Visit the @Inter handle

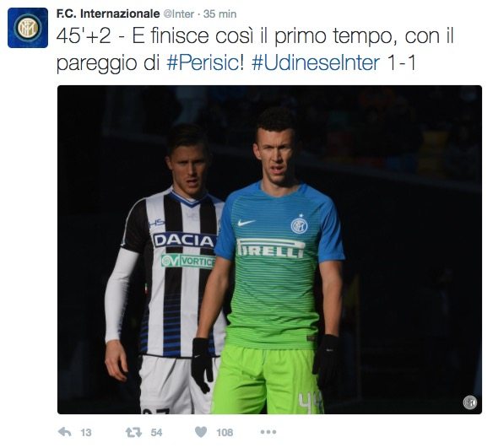pos(179,14)
